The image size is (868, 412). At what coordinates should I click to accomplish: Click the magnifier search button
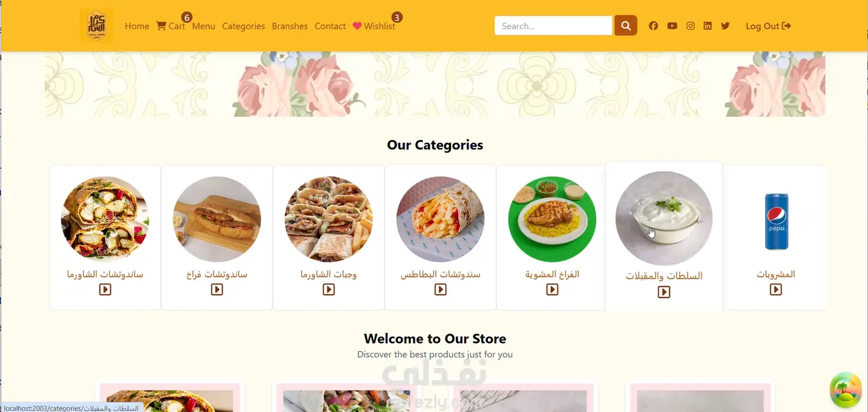(626, 26)
